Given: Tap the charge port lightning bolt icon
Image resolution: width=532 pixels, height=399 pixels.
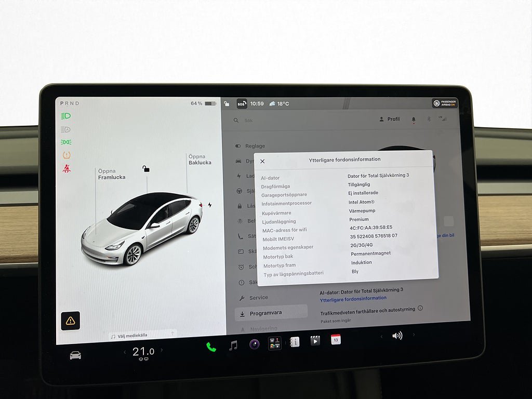Looking at the screenshot, I should pyautogui.click(x=210, y=205).
